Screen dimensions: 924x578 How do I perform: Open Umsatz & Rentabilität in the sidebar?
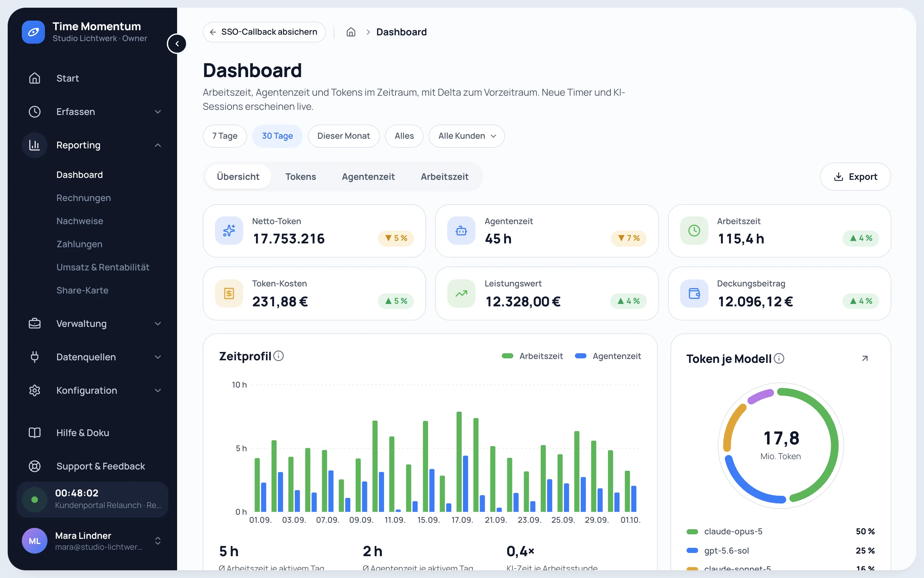pyautogui.click(x=103, y=267)
